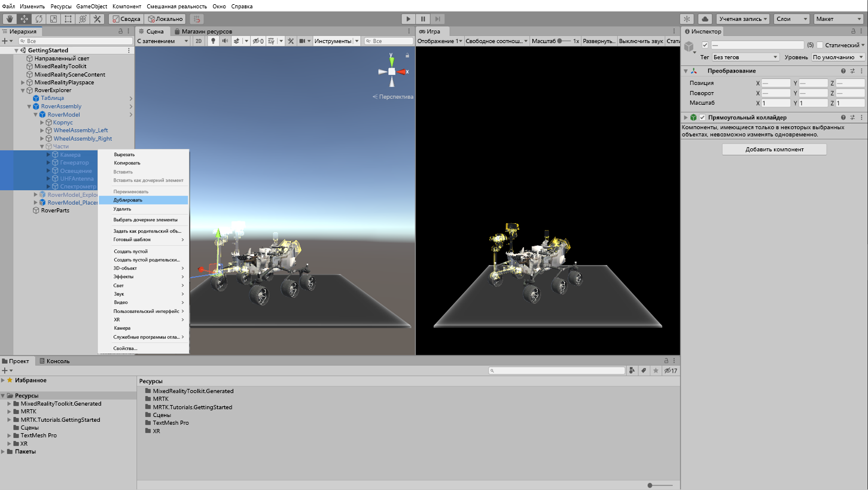This screenshot has height=490, width=868.
Task: Expand the WheelAssembly_Left tree item
Action: (x=42, y=130)
